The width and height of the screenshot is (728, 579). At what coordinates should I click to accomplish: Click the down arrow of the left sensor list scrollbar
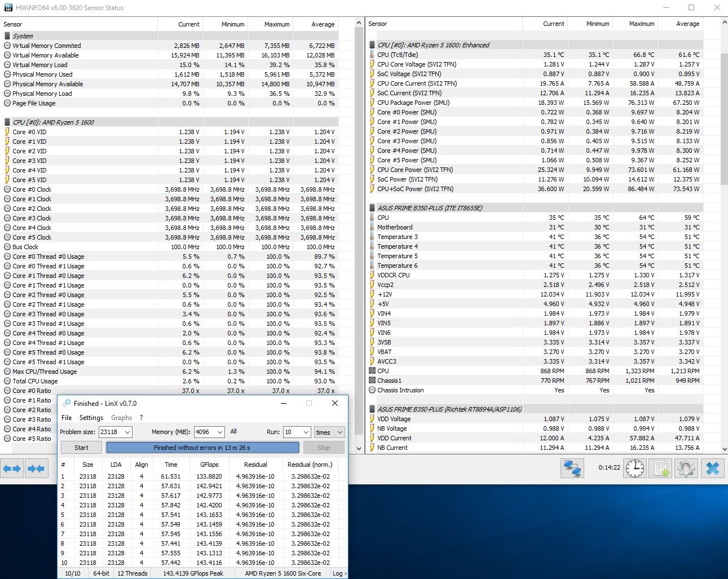click(x=359, y=449)
